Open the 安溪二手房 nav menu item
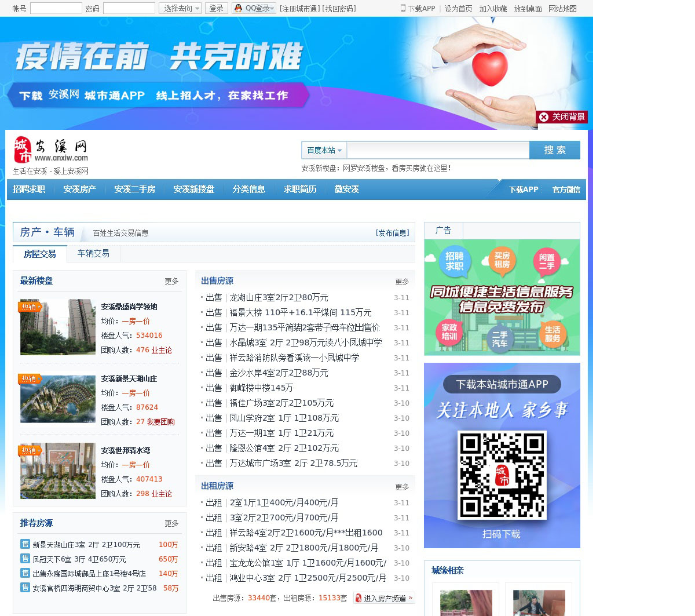Viewport: 695px width, 616px height. pyautogui.click(x=134, y=189)
